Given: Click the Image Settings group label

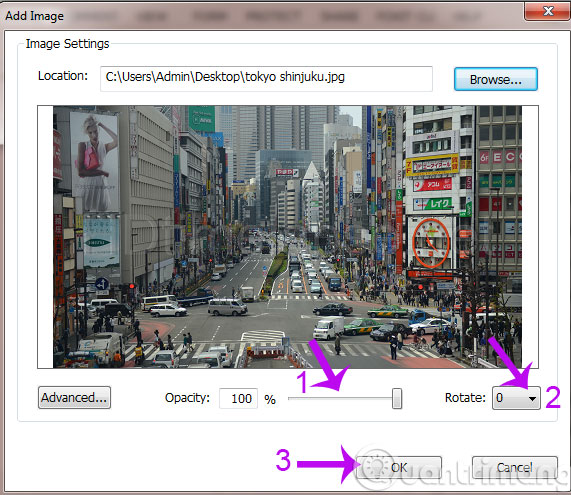Looking at the screenshot, I should coord(67,44).
